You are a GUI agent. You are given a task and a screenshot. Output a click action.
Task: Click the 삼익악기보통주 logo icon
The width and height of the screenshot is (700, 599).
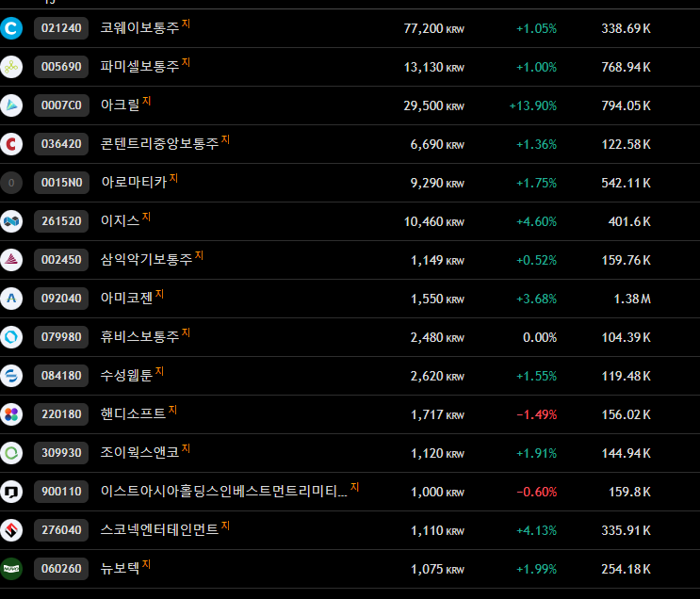(x=11, y=260)
